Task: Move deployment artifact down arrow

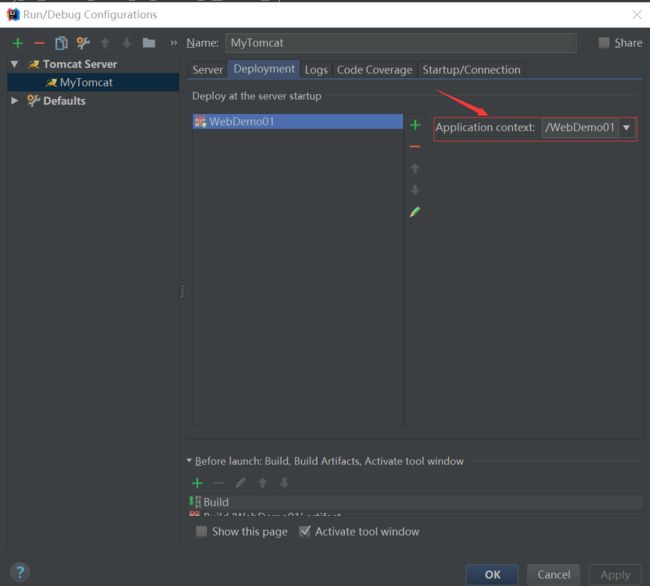Action: [415, 190]
